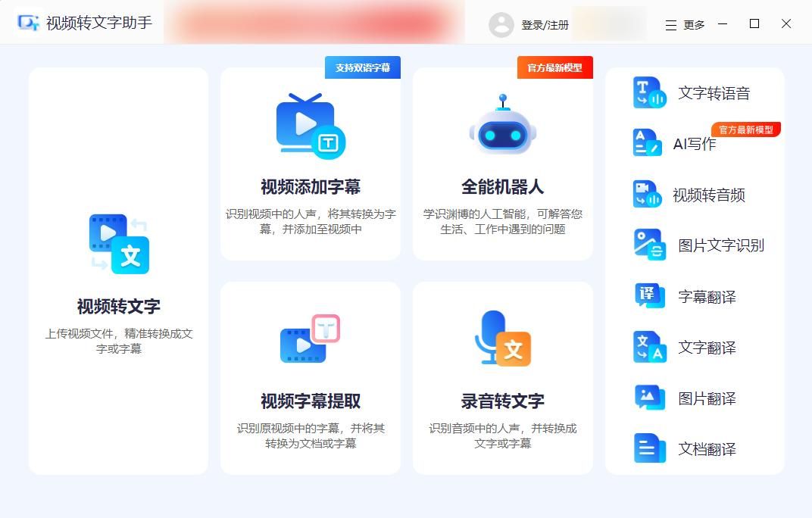
Task: Click the 视频转文字助手 window title
Action: pos(99,23)
